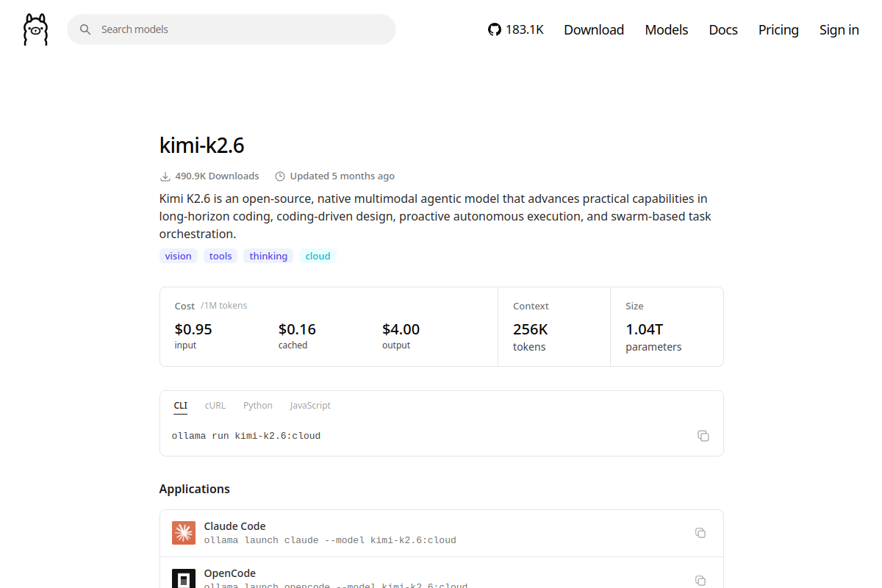Click Sign in
This screenshot has width=882, height=588.
click(839, 29)
